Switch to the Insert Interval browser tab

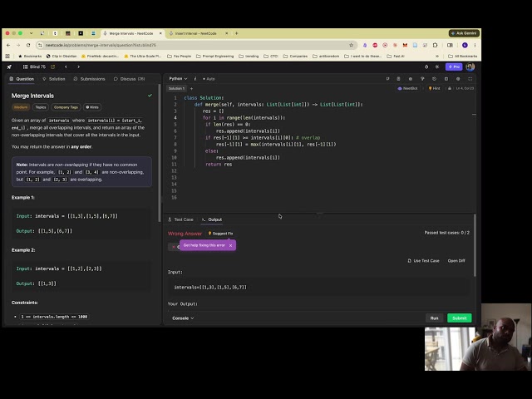(196, 33)
